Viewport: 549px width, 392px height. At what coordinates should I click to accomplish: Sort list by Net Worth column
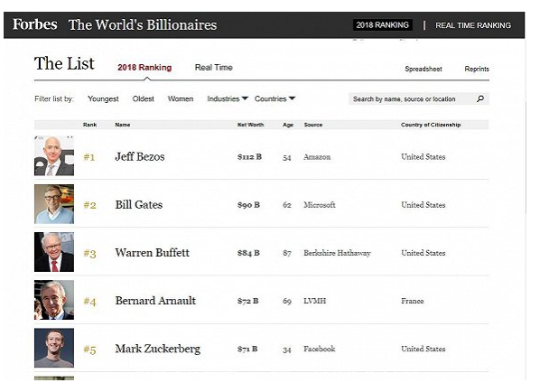(x=250, y=125)
